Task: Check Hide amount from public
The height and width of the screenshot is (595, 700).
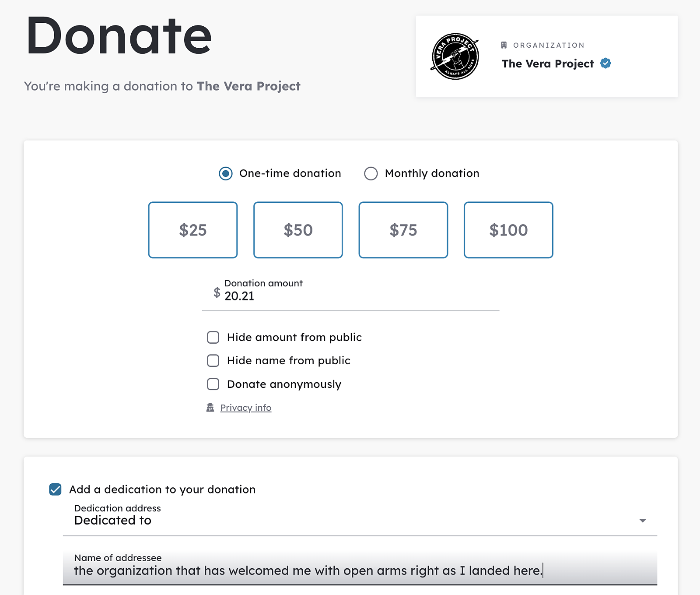Action: pyautogui.click(x=213, y=337)
